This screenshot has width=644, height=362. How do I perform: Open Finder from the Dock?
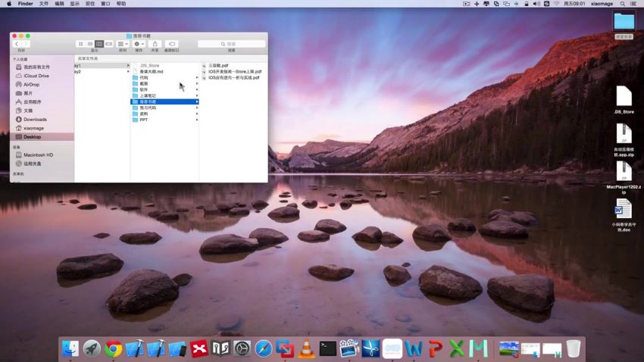tap(70, 348)
